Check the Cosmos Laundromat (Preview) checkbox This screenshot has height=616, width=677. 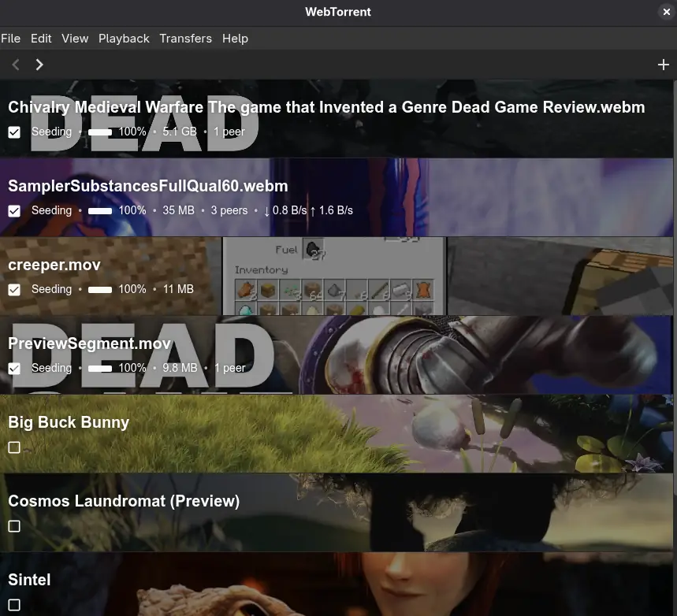click(x=14, y=526)
